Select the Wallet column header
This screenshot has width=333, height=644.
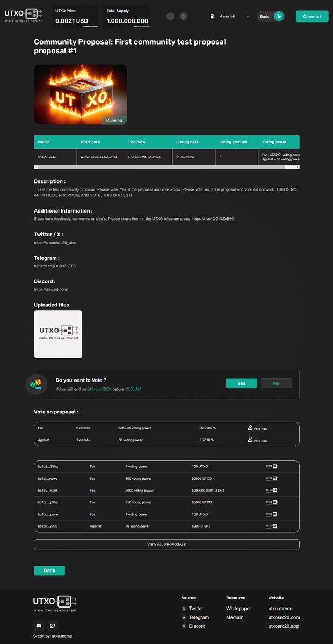click(x=44, y=142)
